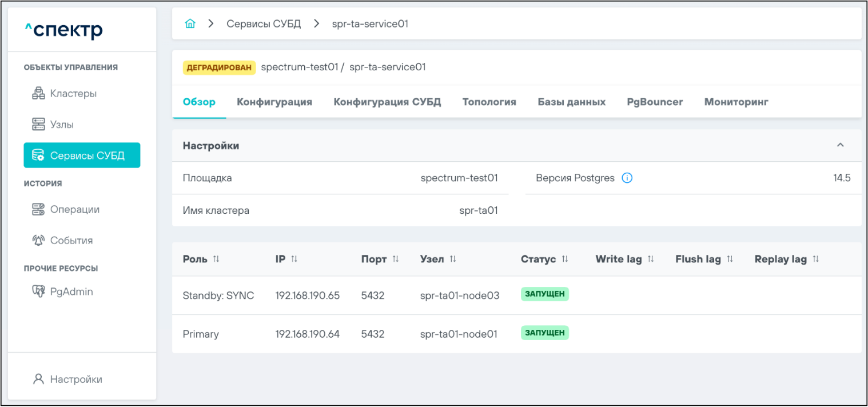Viewport: 868px width, 407px height.
Task: Click the spr-ta01-node03 node entry
Action: click(x=459, y=296)
